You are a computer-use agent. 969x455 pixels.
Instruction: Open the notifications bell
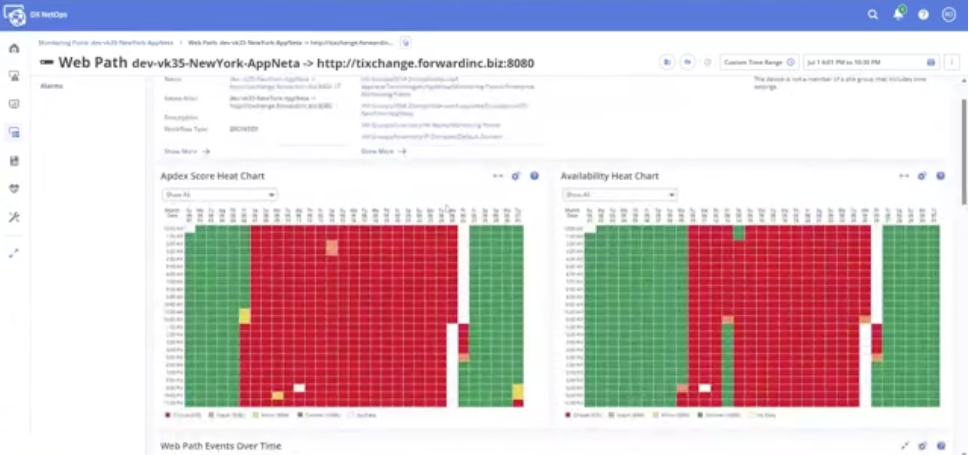click(x=898, y=15)
